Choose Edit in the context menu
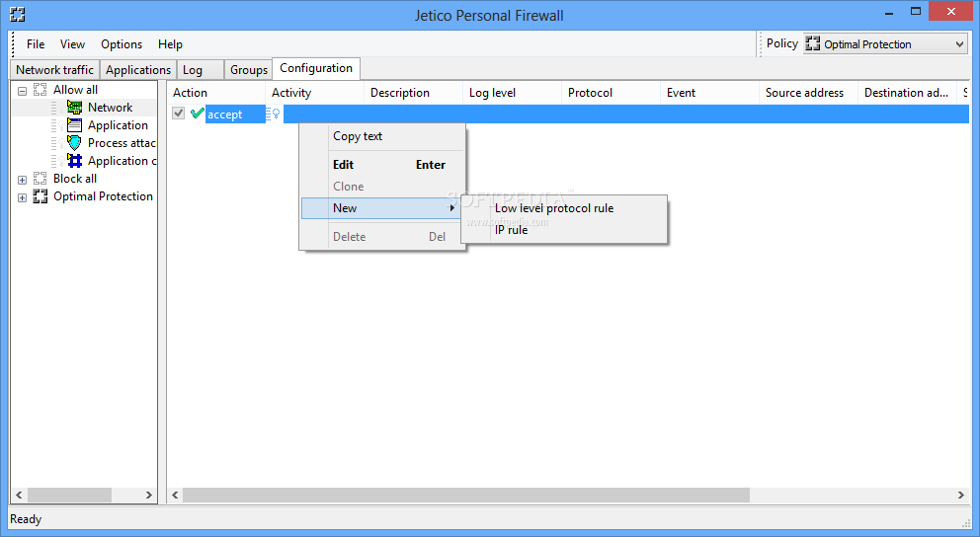980x537 pixels. [382, 165]
